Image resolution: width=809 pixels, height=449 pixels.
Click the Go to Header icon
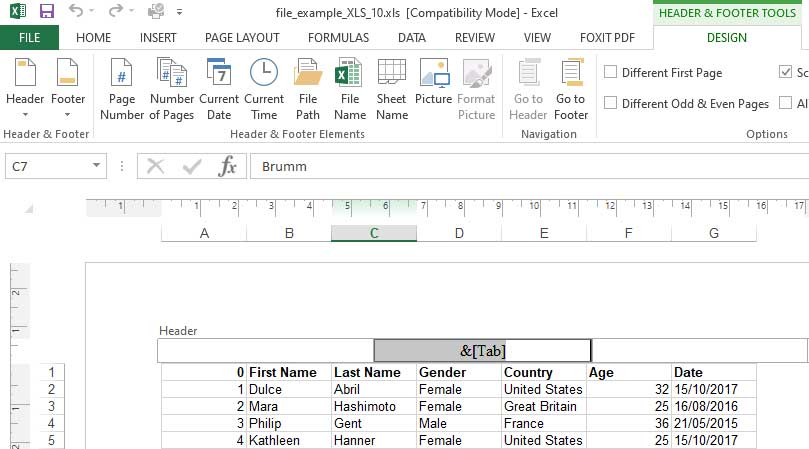[x=528, y=72]
